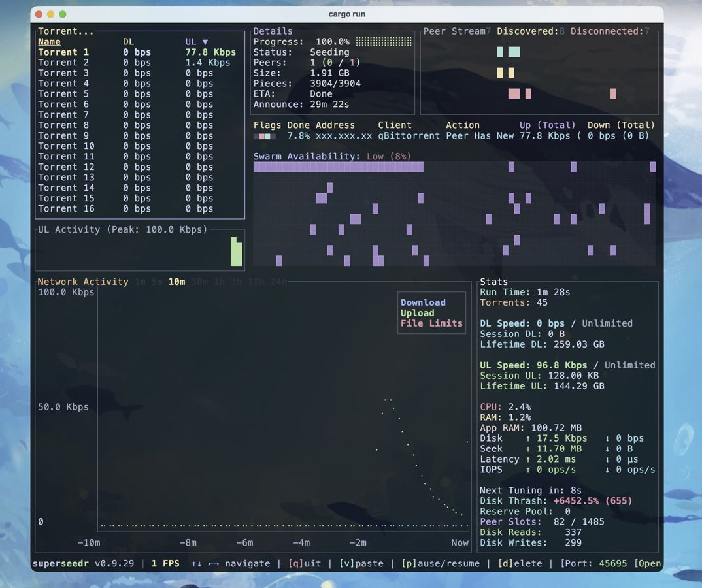702x588 pixels.
Task: Click the 77.8 Kbps upload value of Torrent 1
Action: tap(210, 52)
